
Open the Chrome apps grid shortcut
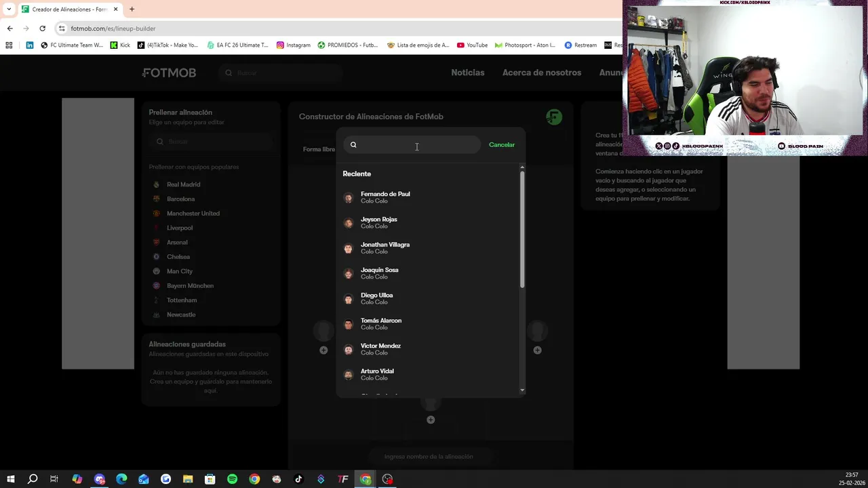point(9,45)
